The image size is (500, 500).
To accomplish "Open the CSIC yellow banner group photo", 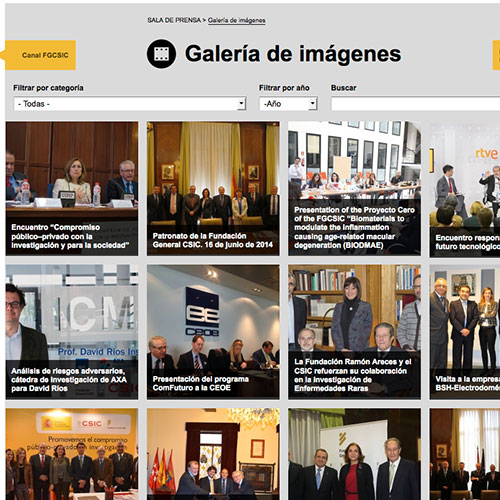I will pos(72,454).
